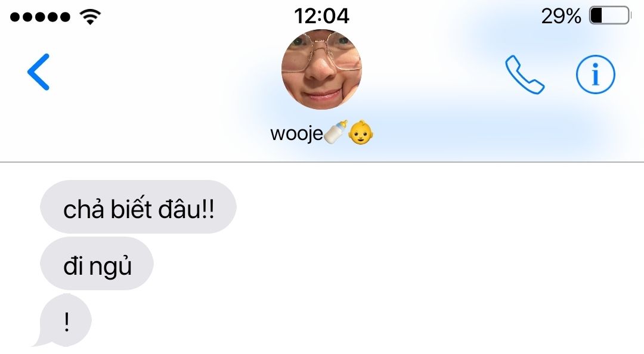
Task: Tap the baby face emoji
Action: point(361,132)
